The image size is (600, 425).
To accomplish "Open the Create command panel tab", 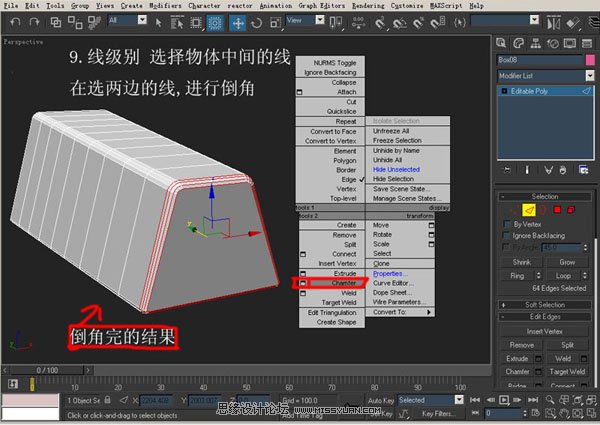I will pyautogui.click(x=501, y=43).
